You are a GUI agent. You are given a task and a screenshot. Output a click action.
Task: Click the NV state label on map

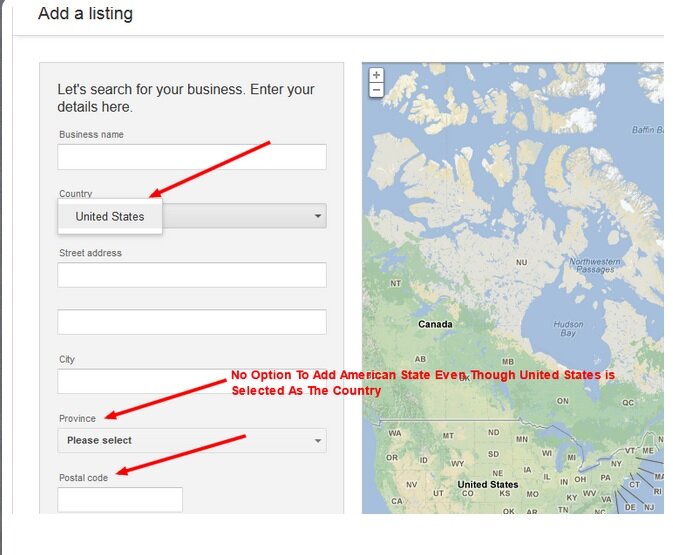[412, 484]
